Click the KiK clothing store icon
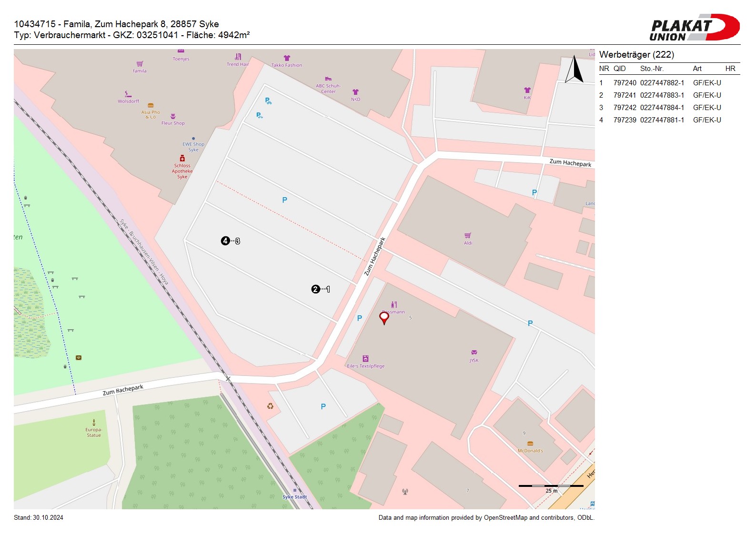756x535 pixels. [527, 90]
